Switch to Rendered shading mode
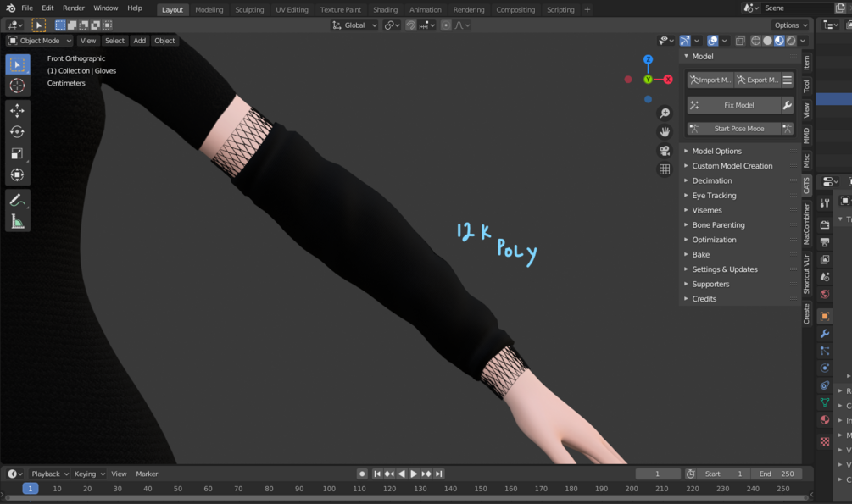 [x=791, y=41]
